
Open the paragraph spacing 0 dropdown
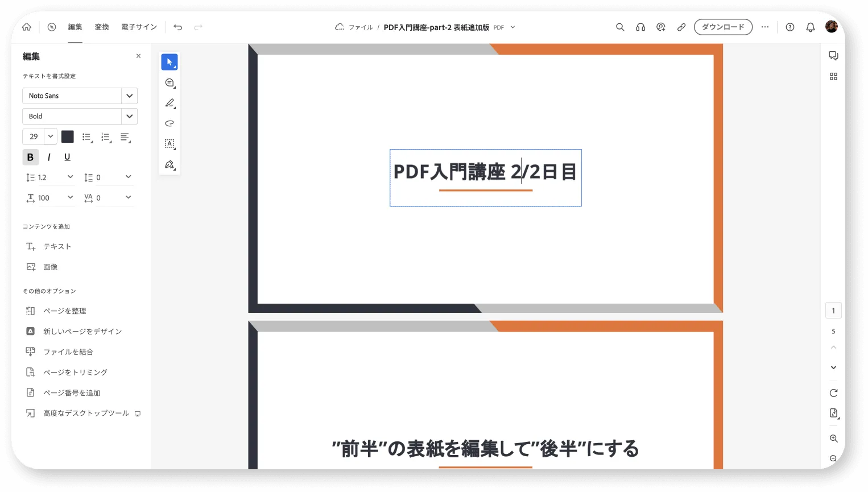128,177
